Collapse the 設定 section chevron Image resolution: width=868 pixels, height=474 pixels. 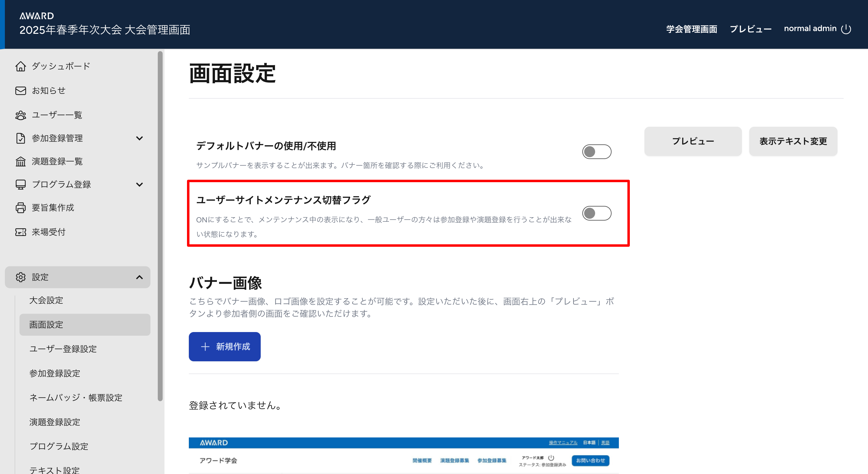pyautogui.click(x=139, y=277)
